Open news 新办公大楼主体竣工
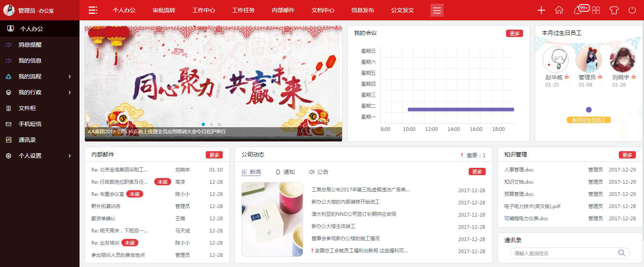This screenshot has height=267, width=644. (334, 226)
